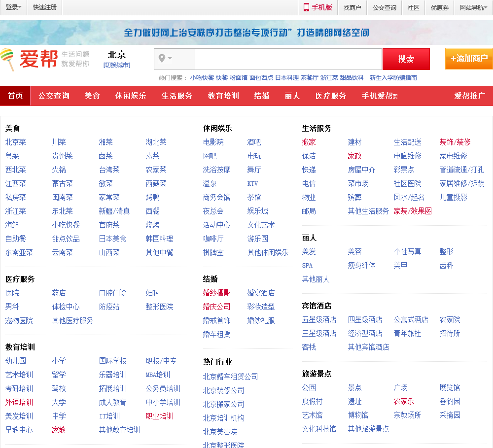
Task: Expand the 登录 dropdown
Action: click(13, 7)
